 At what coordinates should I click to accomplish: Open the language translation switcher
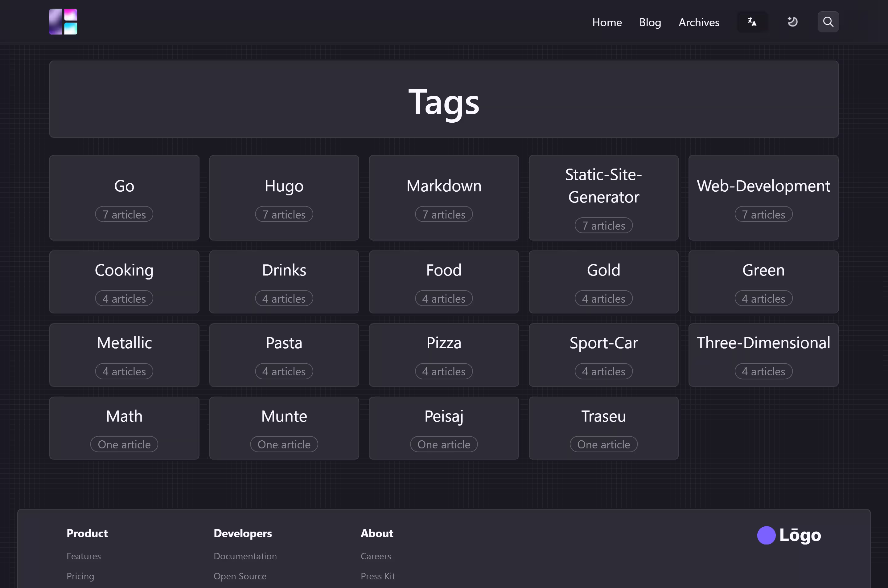point(752,22)
